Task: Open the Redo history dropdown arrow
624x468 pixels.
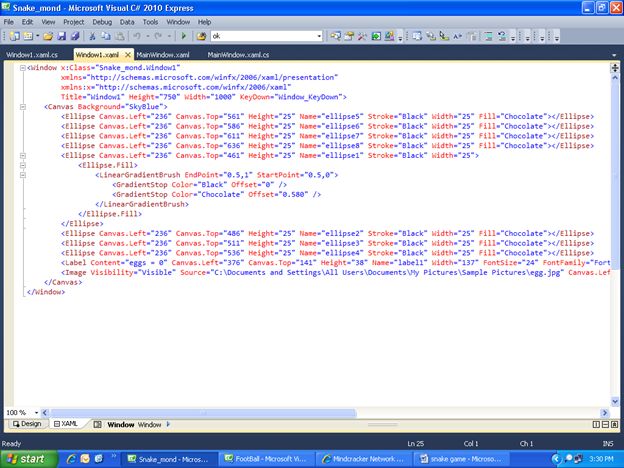Action: point(169,36)
